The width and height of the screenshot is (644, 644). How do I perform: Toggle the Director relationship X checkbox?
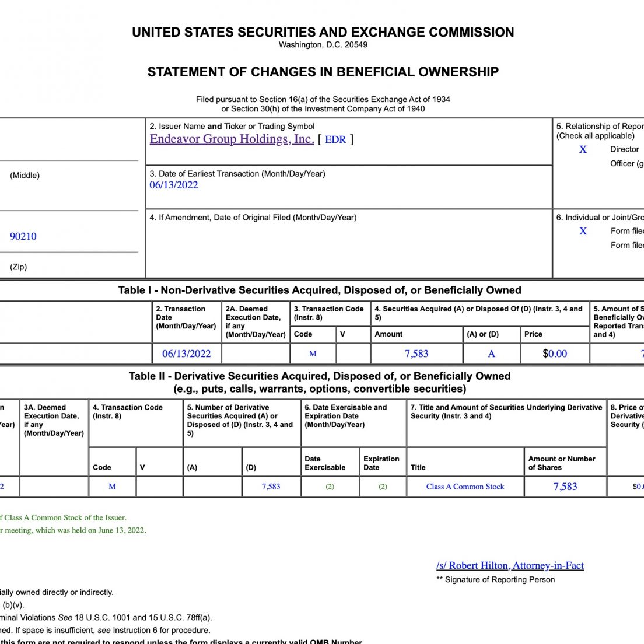[583, 149]
